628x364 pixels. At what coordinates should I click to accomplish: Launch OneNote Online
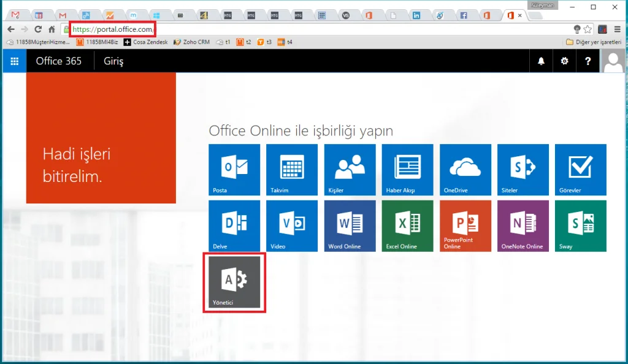pos(523,226)
